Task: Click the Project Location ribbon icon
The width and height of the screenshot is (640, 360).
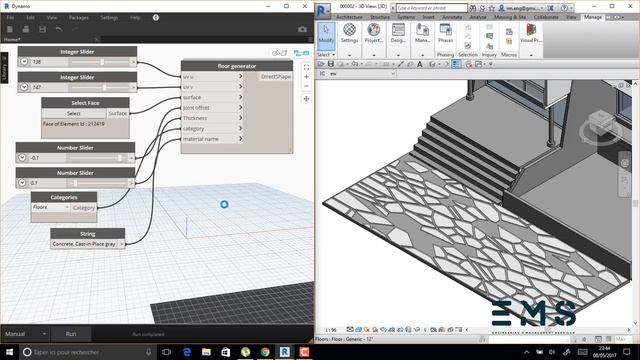Action: [x=373, y=33]
